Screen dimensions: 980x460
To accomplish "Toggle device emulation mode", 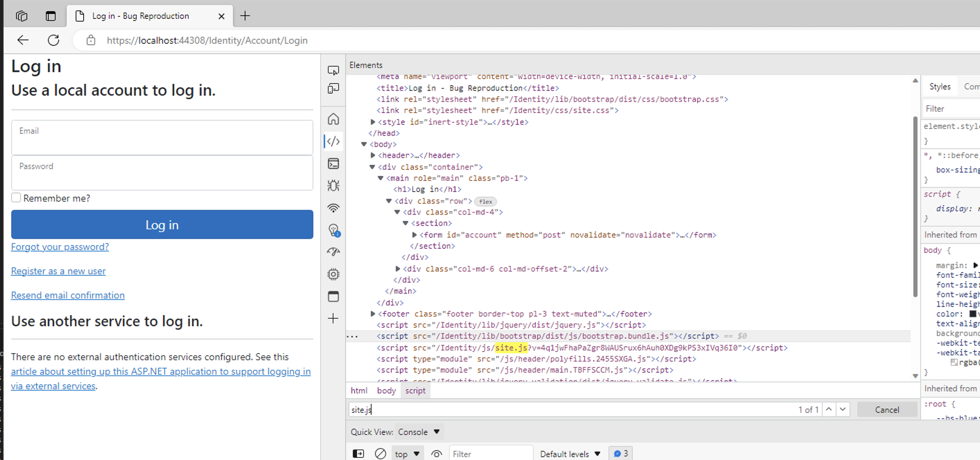I will (333, 89).
